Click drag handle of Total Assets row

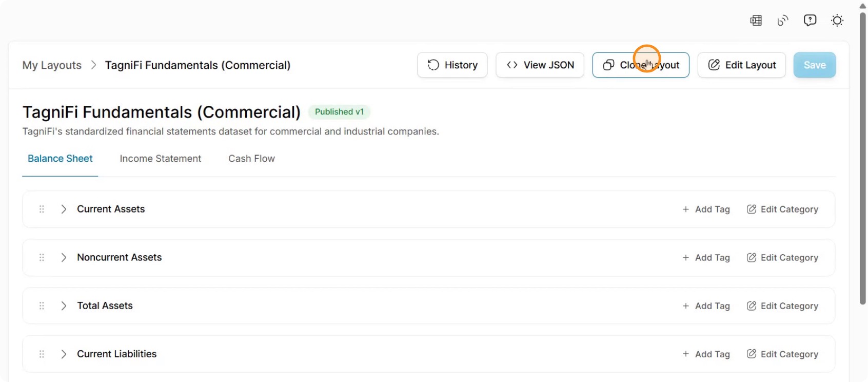[42, 305]
